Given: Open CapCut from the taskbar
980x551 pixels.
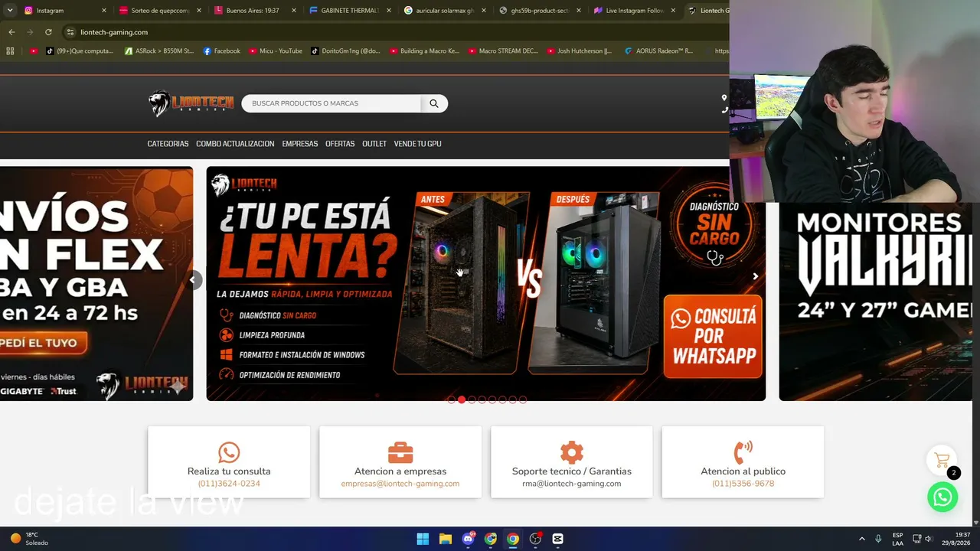Looking at the screenshot, I should click(557, 539).
